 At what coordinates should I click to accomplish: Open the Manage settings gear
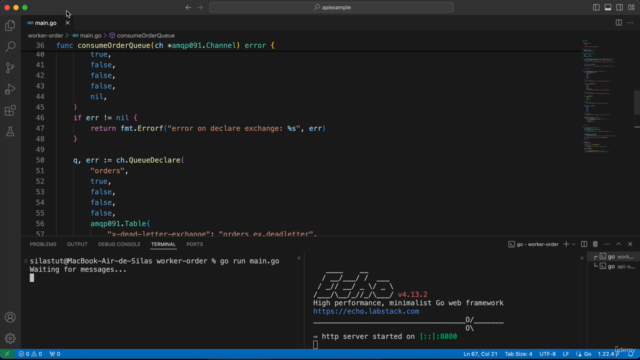10,338
